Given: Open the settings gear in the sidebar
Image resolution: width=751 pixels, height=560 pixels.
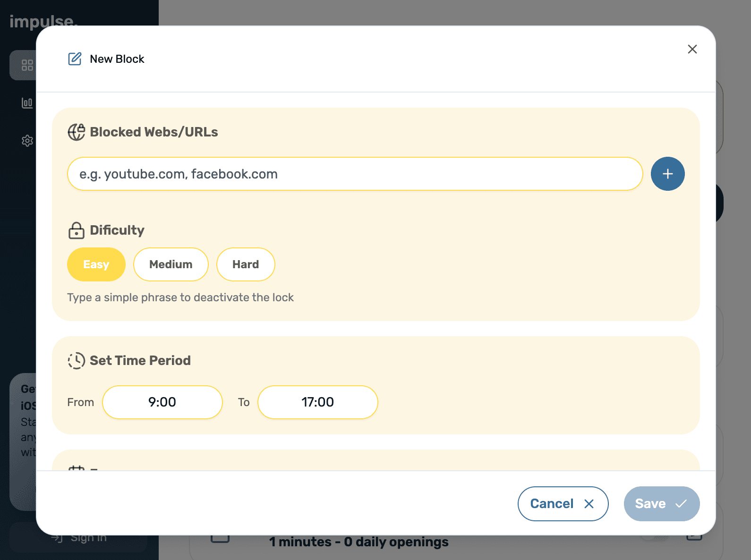Looking at the screenshot, I should tap(27, 141).
